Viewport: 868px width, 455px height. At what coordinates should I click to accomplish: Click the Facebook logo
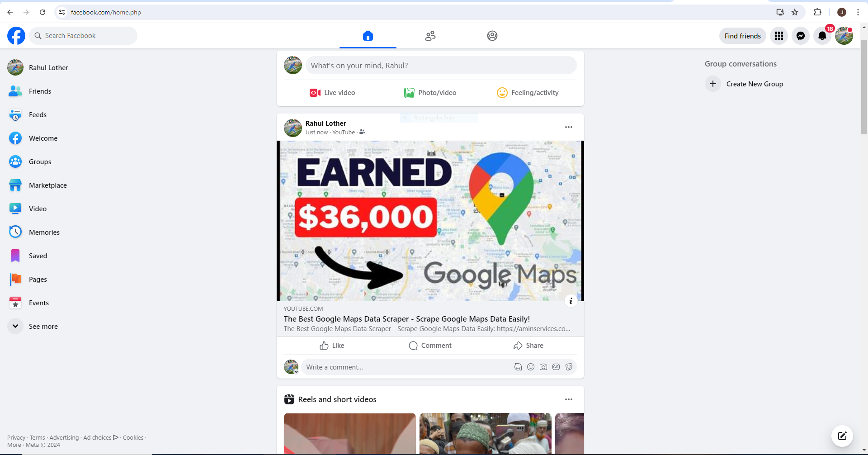click(x=16, y=36)
